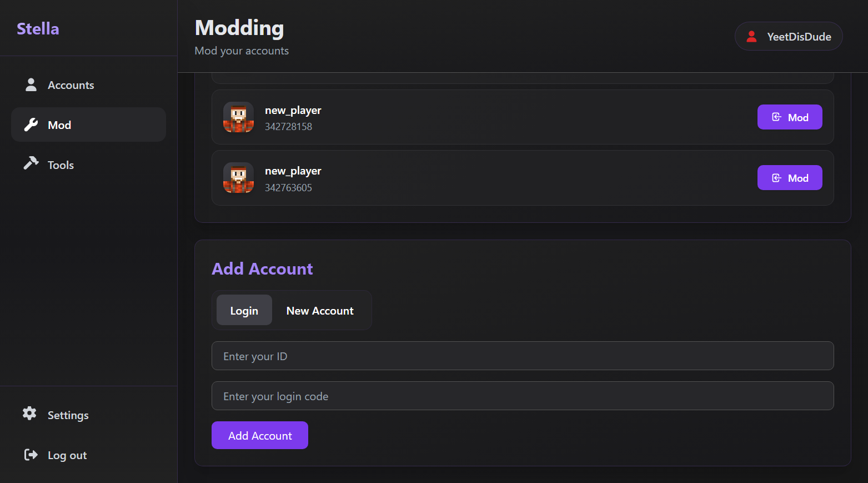
Task: Click the red user icon beside YeetDisDude
Action: point(751,37)
